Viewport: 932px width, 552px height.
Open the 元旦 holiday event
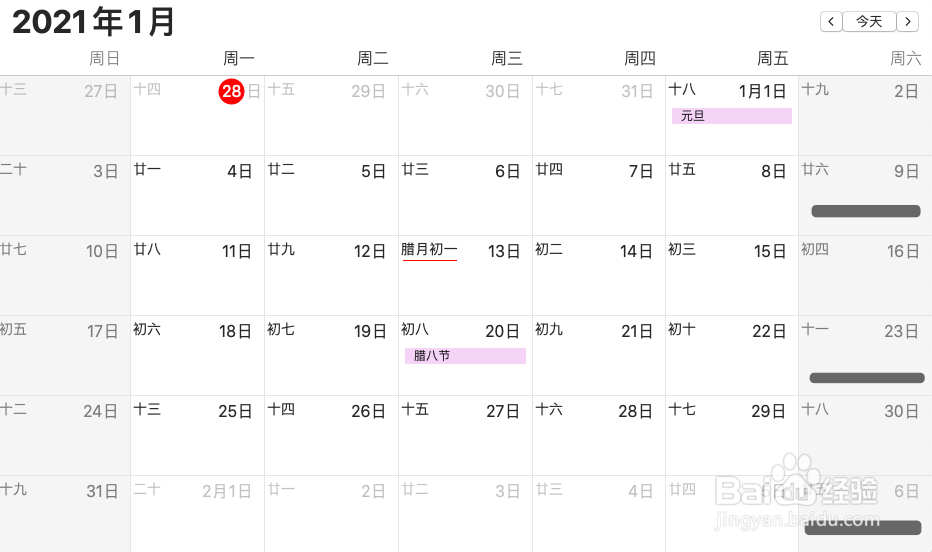(x=731, y=116)
